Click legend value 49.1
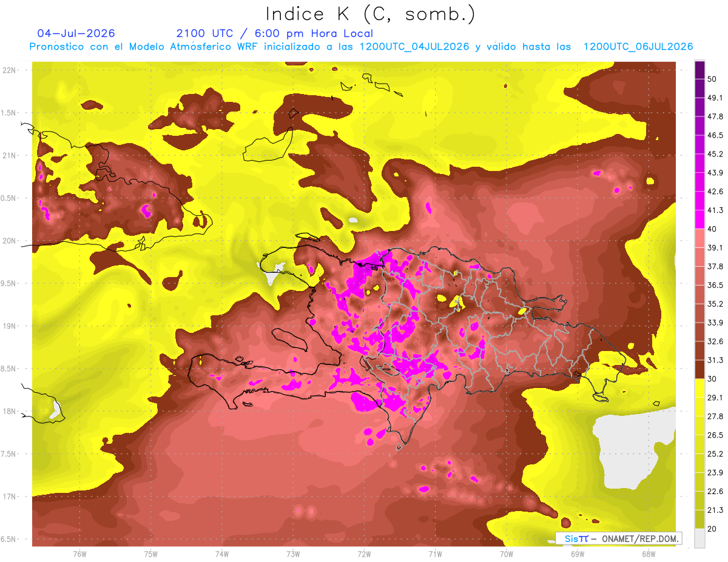The width and height of the screenshot is (728, 562). point(715,98)
